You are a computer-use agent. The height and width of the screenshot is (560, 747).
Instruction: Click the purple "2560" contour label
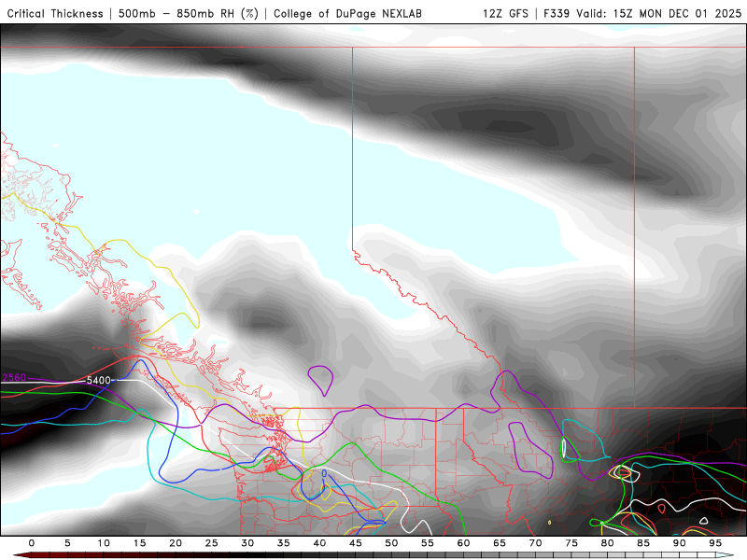14,378
